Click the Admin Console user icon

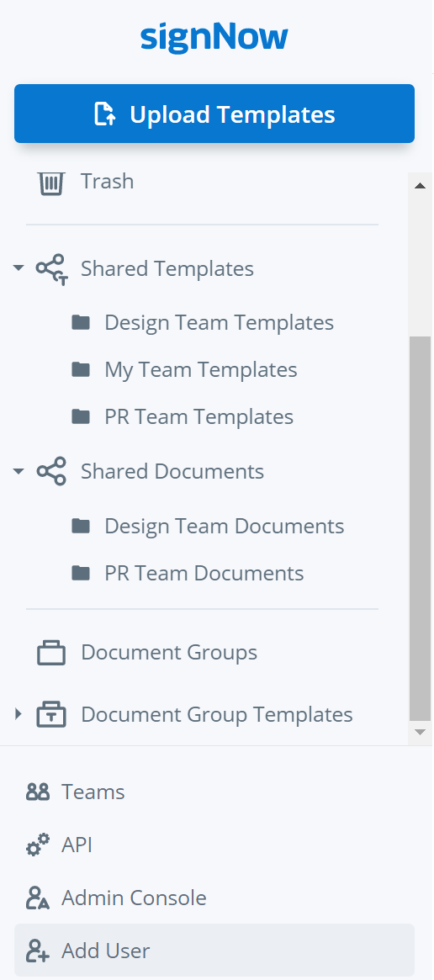pos(38,898)
